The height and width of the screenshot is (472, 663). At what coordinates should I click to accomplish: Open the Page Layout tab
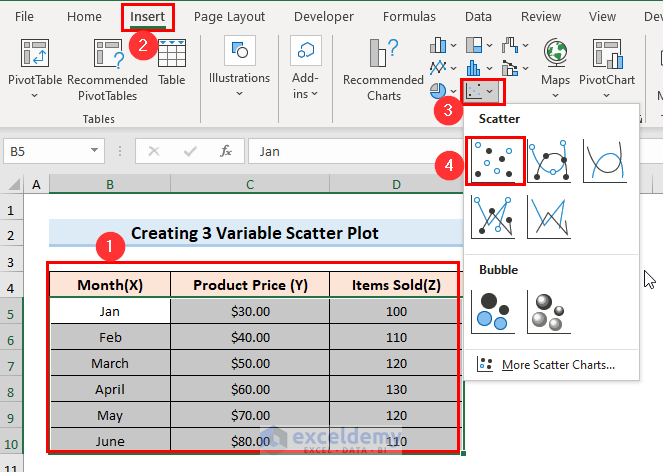pyautogui.click(x=229, y=16)
